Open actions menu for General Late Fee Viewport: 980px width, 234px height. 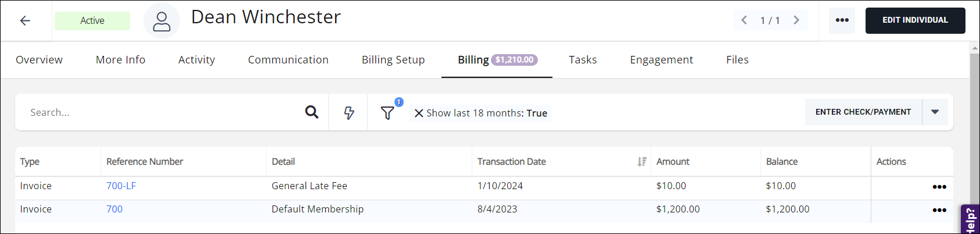tap(939, 187)
